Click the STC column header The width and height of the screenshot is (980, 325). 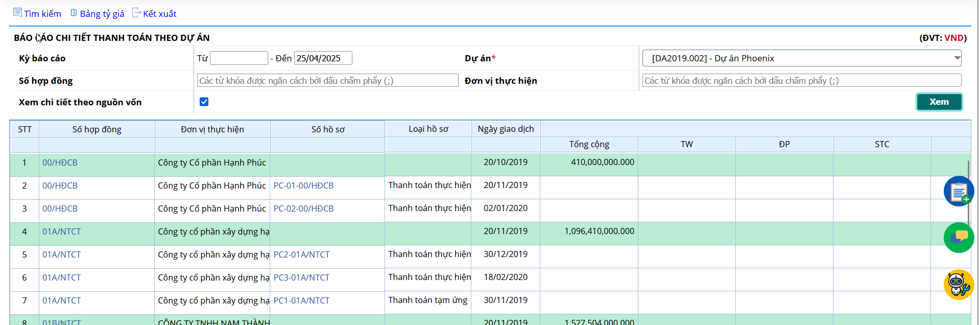[x=882, y=144]
